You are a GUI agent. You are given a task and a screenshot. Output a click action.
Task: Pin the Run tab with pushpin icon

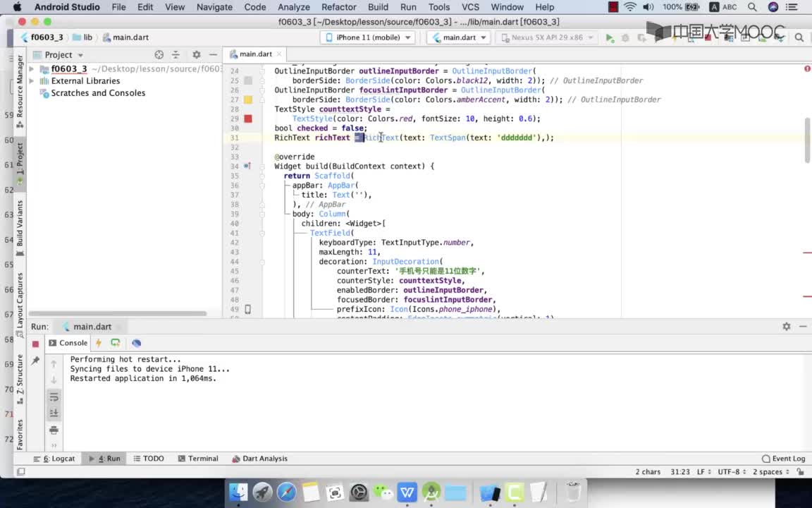tap(35, 361)
